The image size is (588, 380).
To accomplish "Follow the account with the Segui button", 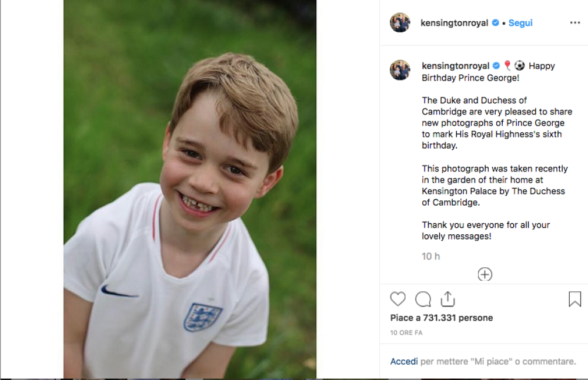I will [x=520, y=23].
